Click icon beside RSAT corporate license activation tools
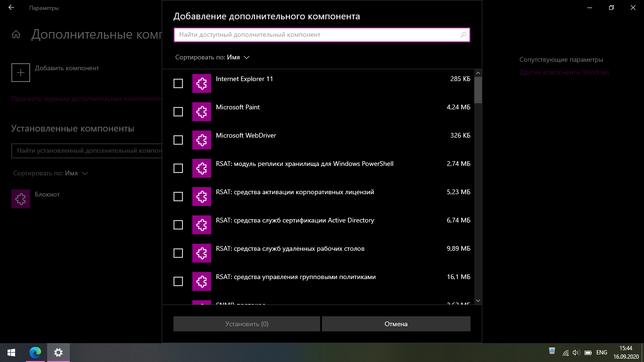The height and width of the screenshot is (362, 644). click(x=201, y=197)
